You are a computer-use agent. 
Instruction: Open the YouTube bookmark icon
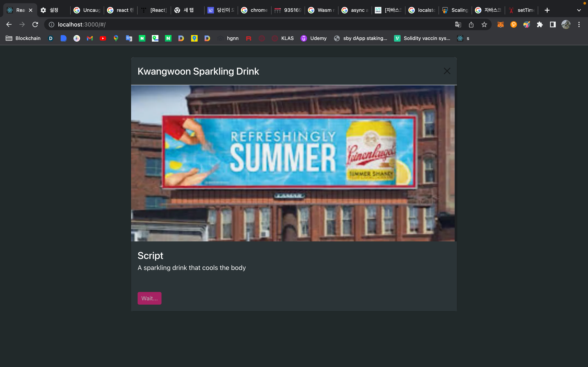(103, 38)
